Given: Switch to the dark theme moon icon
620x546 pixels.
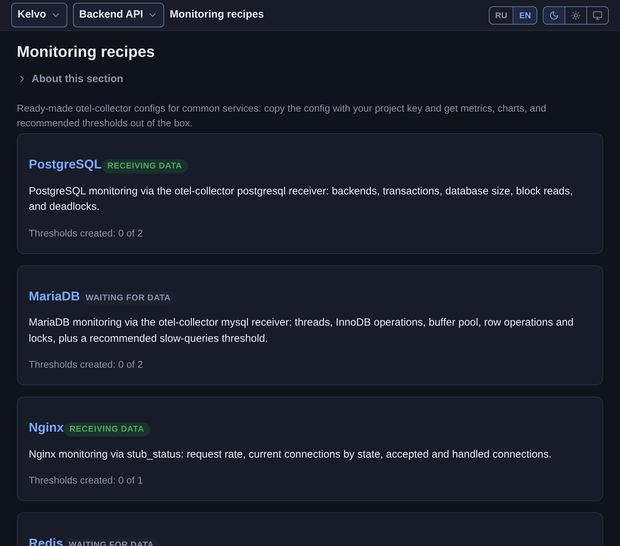Looking at the screenshot, I should (554, 15).
